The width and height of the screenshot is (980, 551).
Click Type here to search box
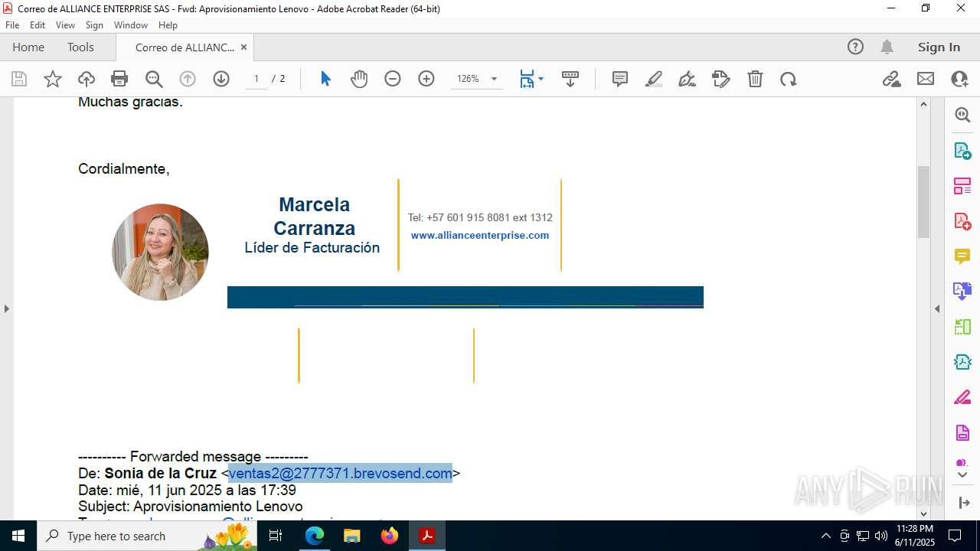click(147, 536)
